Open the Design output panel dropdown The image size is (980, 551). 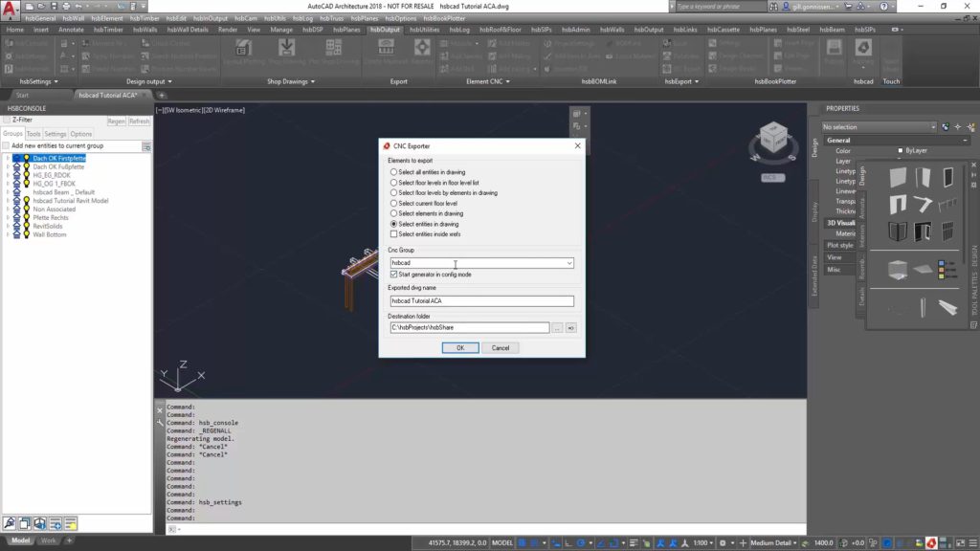point(148,81)
